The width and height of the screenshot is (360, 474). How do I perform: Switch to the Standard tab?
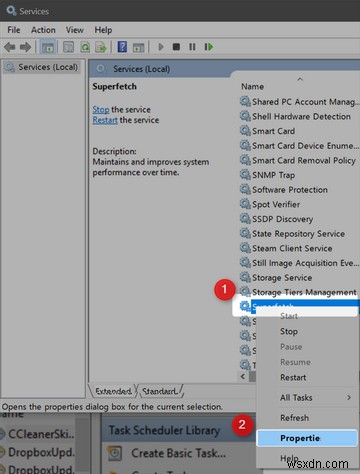[160, 391]
